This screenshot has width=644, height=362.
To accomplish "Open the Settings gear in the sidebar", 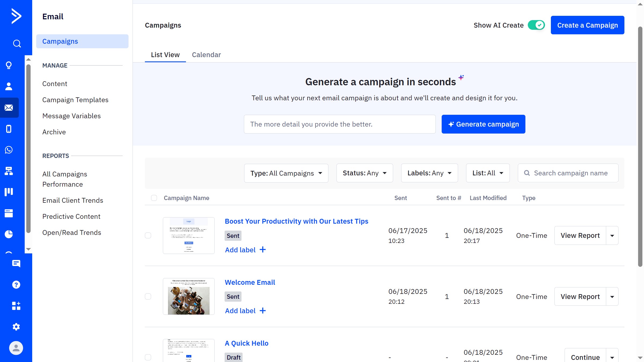I will [x=16, y=327].
